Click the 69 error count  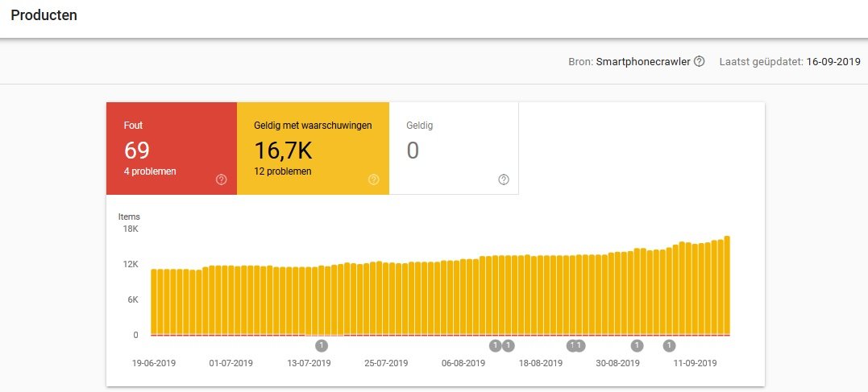pos(137,151)
